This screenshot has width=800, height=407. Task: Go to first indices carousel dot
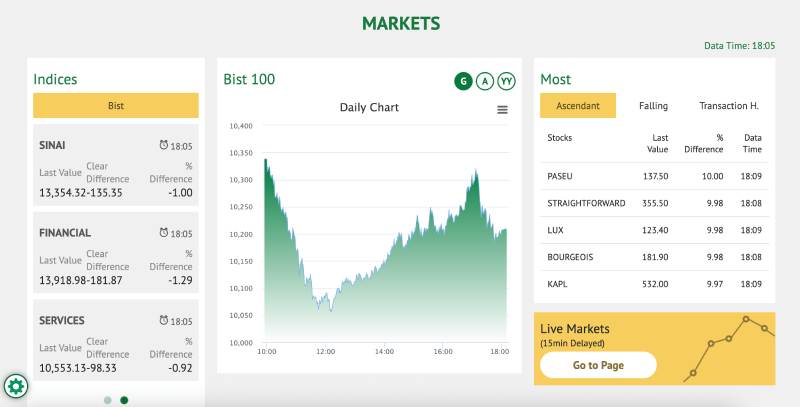(108, 400)
